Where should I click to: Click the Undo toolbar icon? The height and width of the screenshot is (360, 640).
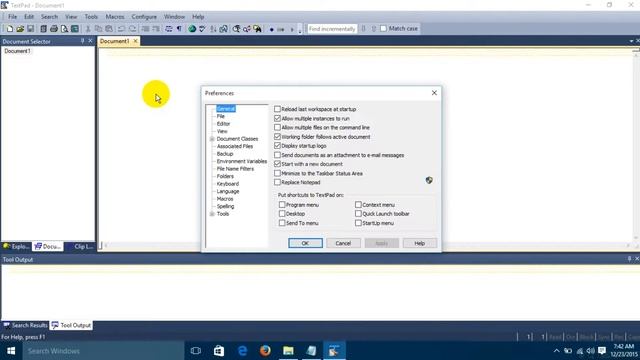coord(122,29)
